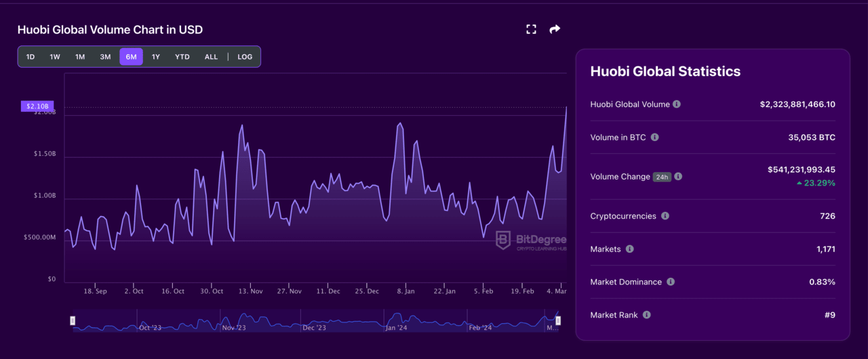Viewport: 868px width, 359px height.
Task: Select the 3M chart range
Action: [105, 57]
